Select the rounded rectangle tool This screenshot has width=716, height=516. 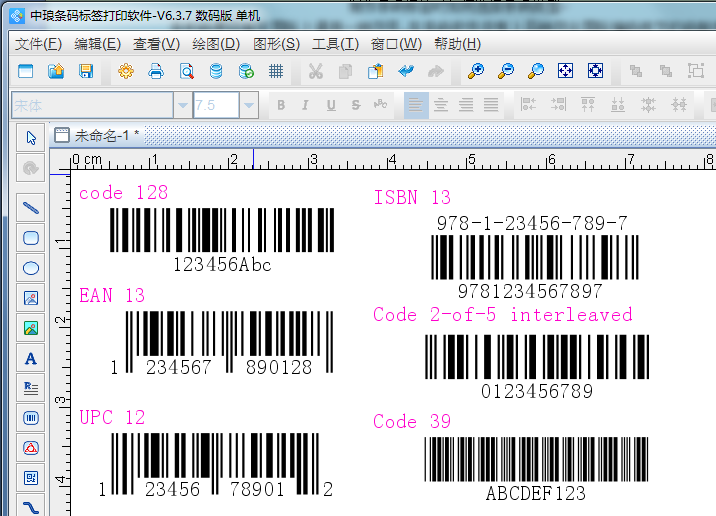tap(31, 238)
